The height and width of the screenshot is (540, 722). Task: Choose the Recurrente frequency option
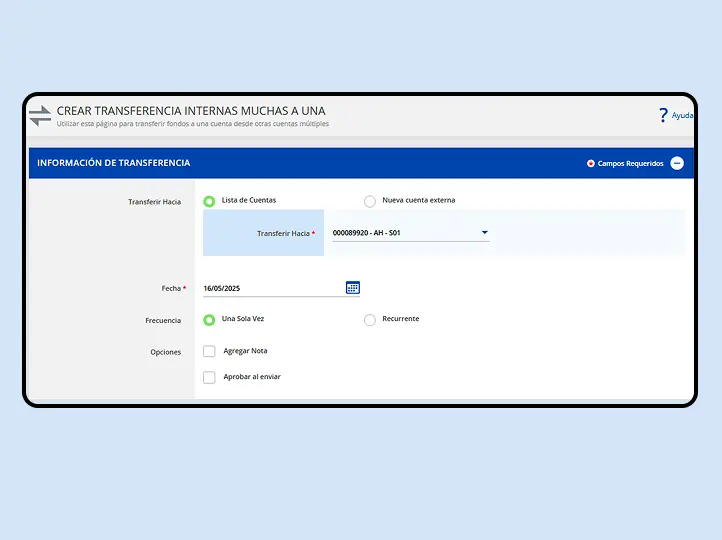[370, 319]
